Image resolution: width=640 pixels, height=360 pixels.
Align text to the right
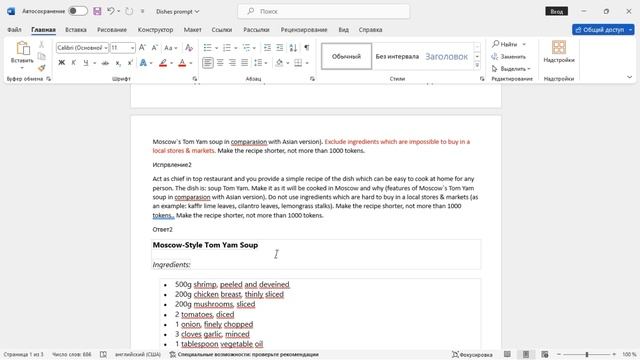coord(232,63)
